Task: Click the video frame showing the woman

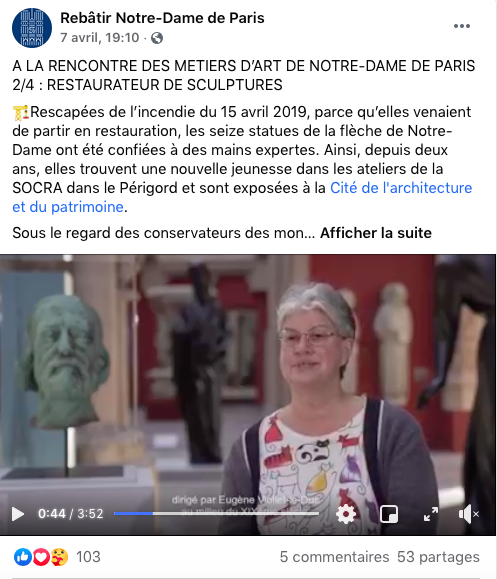Action: [x=248, y=377]
